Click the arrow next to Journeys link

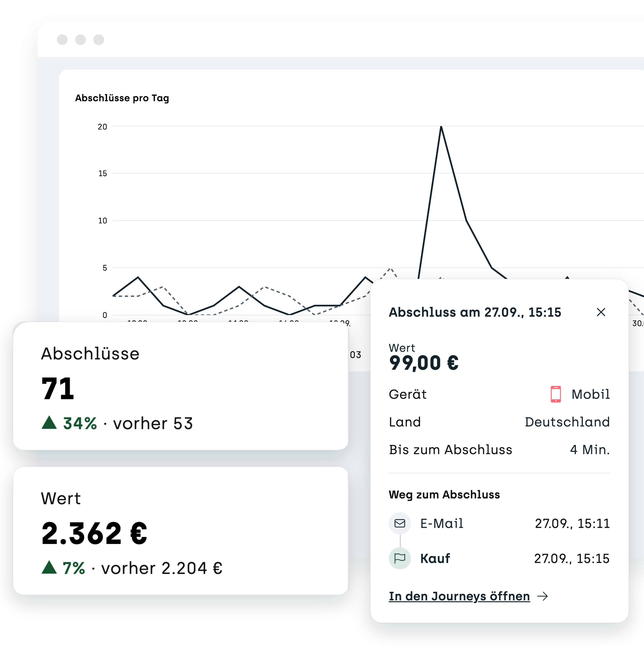(x=543, y=596)
